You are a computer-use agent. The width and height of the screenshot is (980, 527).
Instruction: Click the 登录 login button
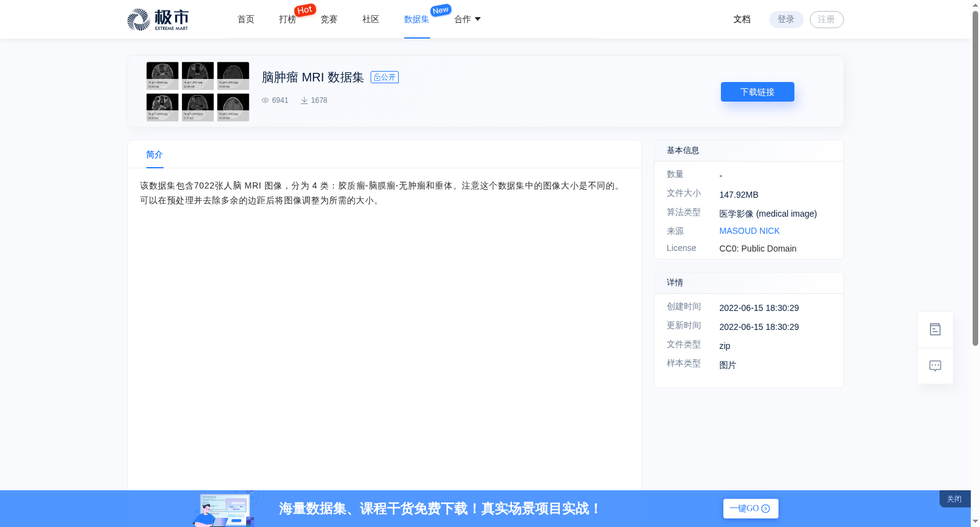point(786,20)
